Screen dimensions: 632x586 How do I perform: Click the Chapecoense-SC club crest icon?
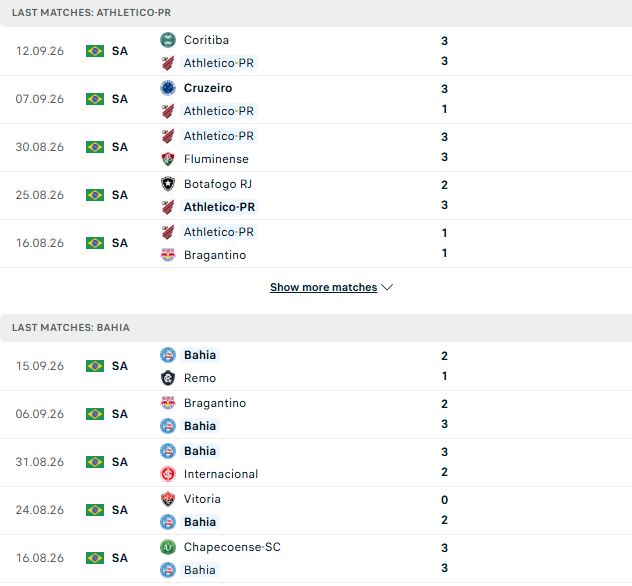click(x=168, y=547)
